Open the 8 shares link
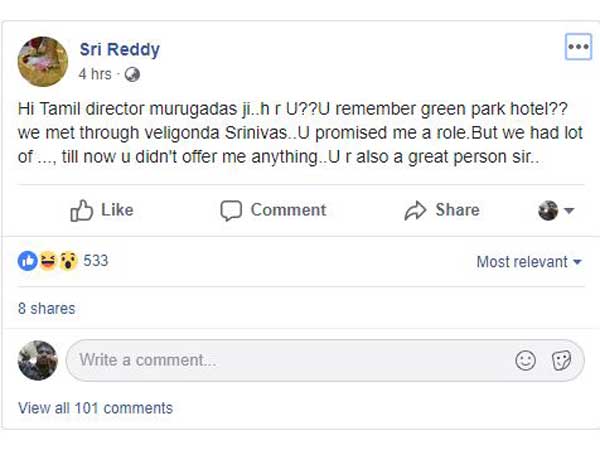This screenshot has height=450, width=600. coord(46,308)
